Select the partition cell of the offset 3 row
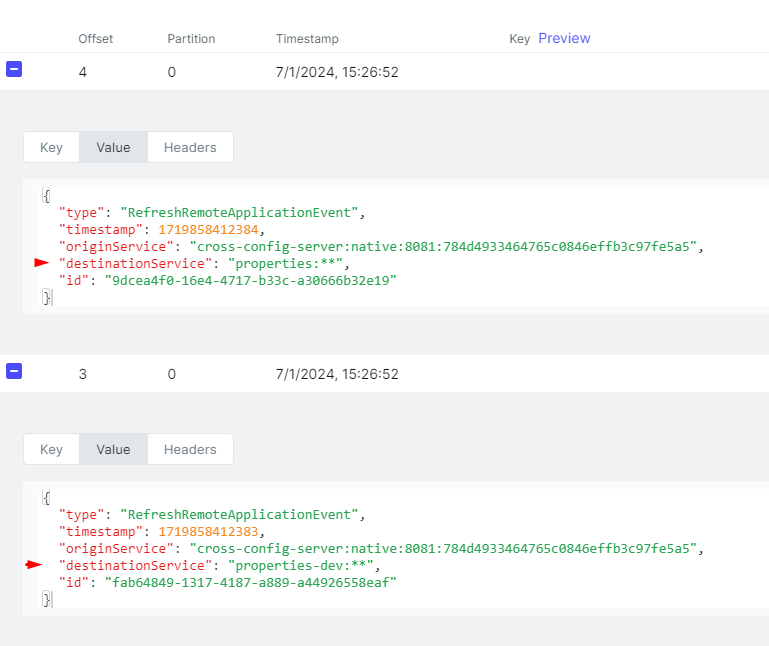This screenshot has height=646, width=769. (x=172, y=374)
